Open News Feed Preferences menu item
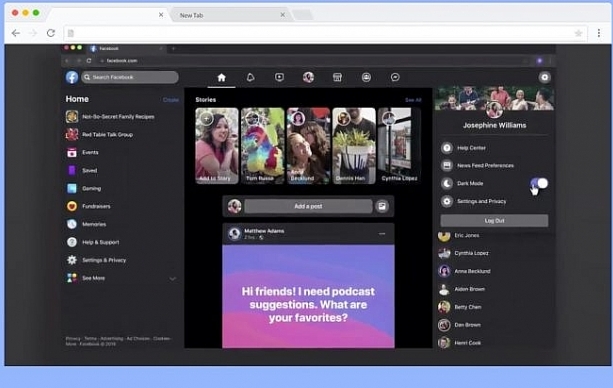613x388 pixels. click(486, 165)
